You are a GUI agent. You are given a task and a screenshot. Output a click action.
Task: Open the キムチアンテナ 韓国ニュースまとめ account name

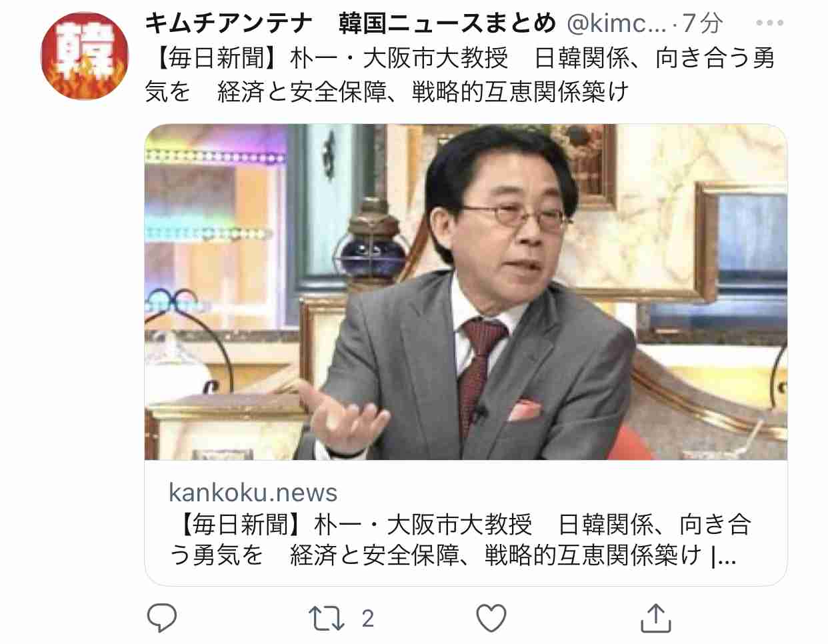[x=350, y=23]
